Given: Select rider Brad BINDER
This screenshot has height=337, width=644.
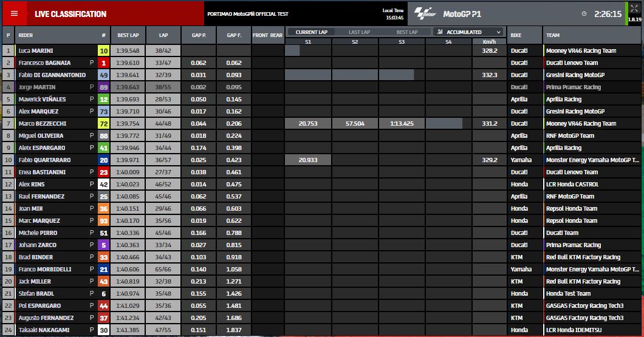Looking at the screenshot, I should (36, 257).
